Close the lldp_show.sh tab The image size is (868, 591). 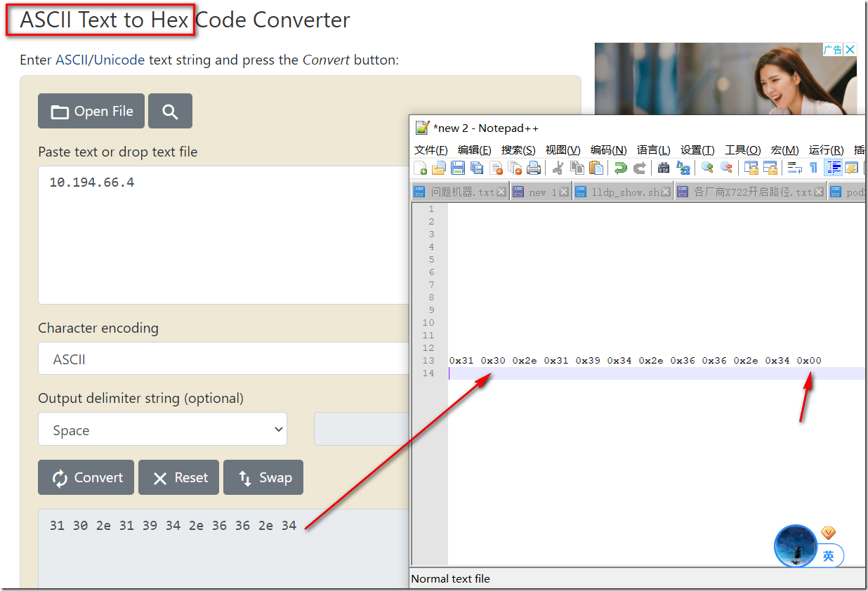click(666, 192)
